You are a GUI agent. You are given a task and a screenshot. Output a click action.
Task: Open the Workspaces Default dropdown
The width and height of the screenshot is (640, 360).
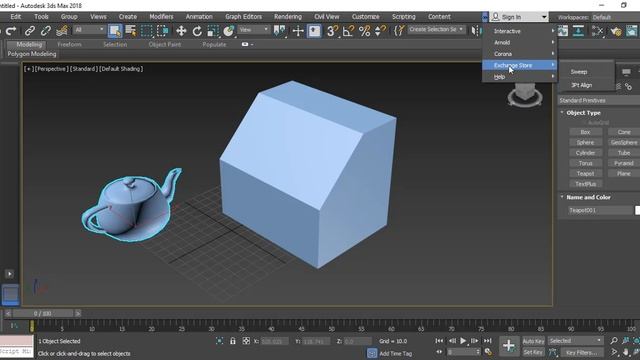(x=616, y=17)
